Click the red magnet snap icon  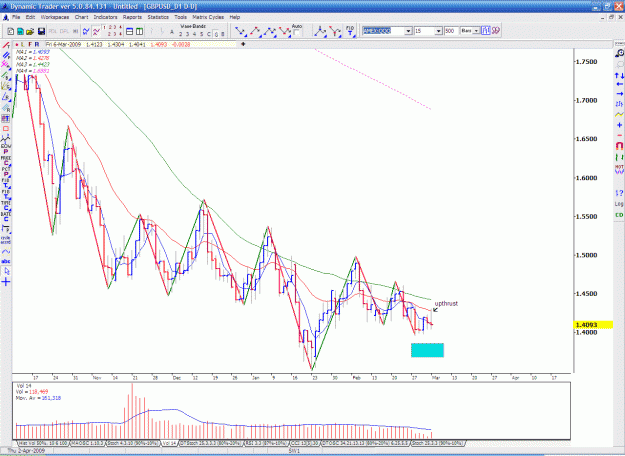point(619,145)
